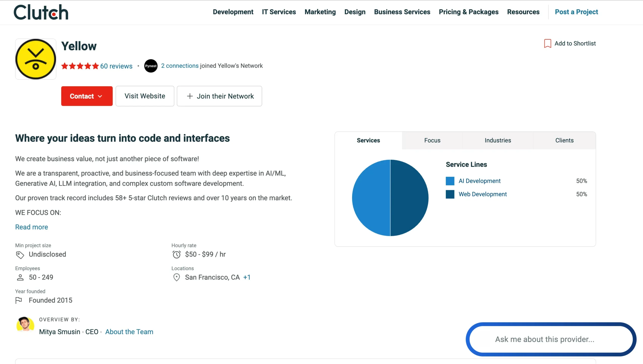643x364 pixels.
Task: Click the Pynest connection avatar
Action: tap(151, 66)
